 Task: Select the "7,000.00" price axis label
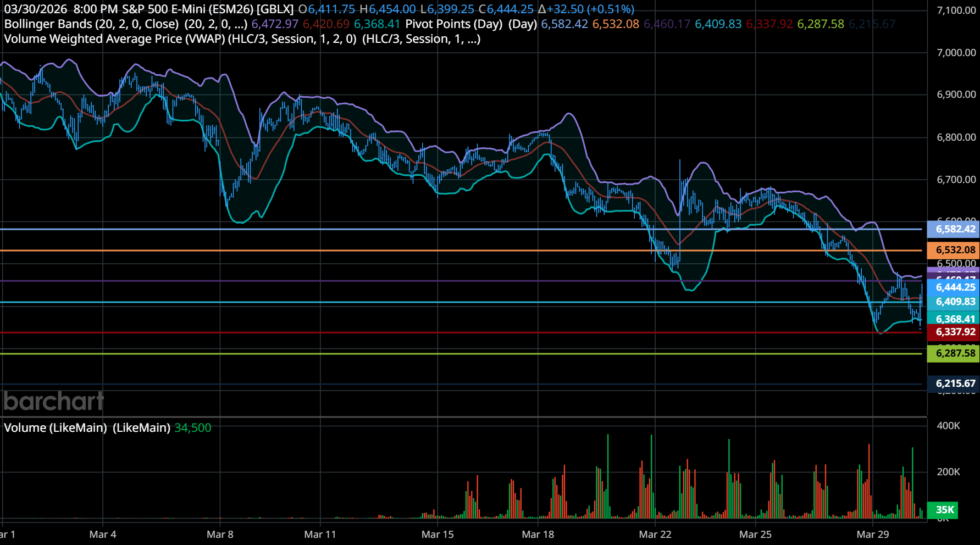[x=956, y=53]
